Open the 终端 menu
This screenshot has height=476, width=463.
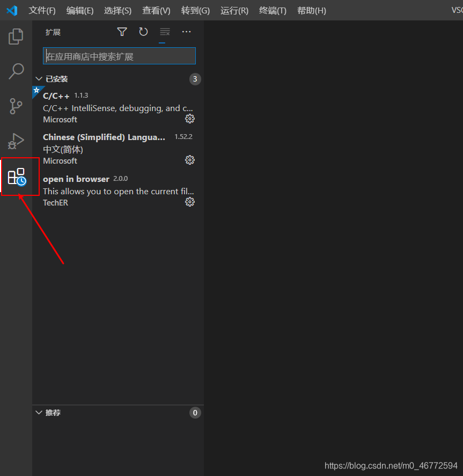tap(272, 10)
